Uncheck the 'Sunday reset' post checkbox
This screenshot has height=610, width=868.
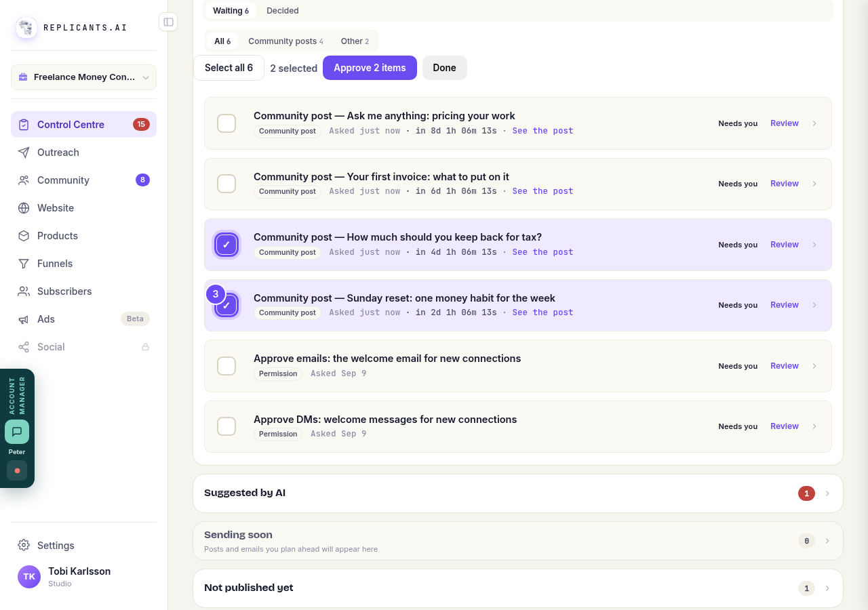pyautogui.click(x=226, y=305)
